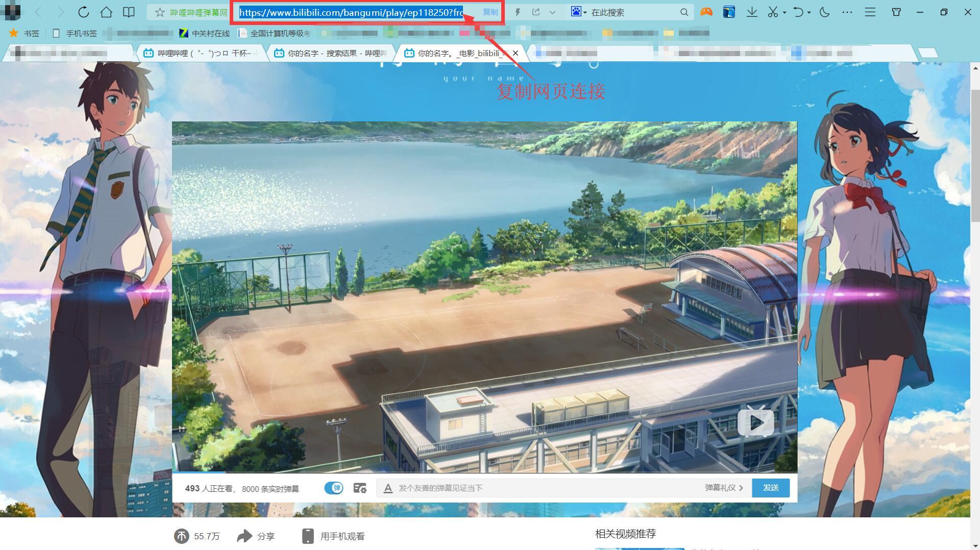The width and height of the screenshot is (980, 550).
Task: Click the 分享 share arrow
Action: 256,536
